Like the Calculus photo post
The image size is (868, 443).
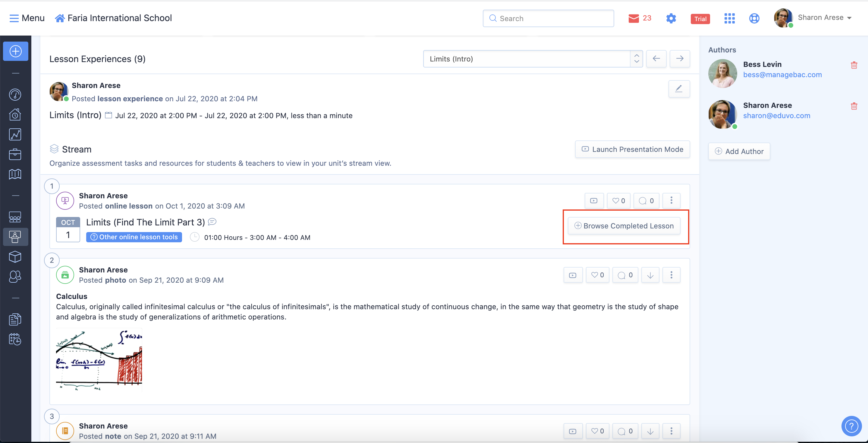coord(597,275)
